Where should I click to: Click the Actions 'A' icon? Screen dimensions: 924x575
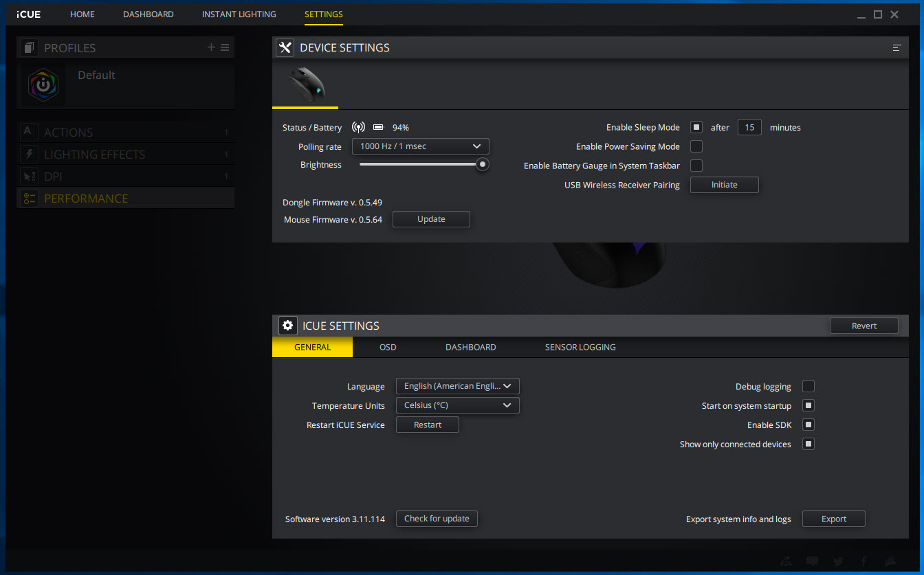(28, 132)
